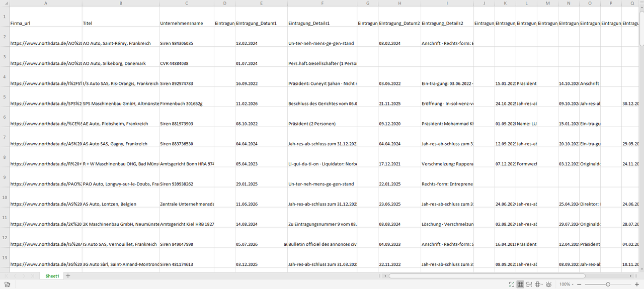Select cell SPS Maschinenbau GmbH
Screen dimensions: 644x289
coord(121,97)
